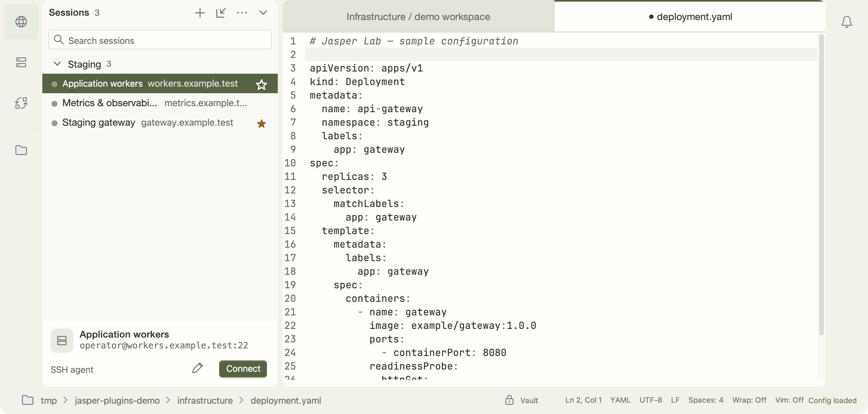Open the tmp breadcrumb
This screenshot has width=868, height=414.
click(x=49, y=400)
